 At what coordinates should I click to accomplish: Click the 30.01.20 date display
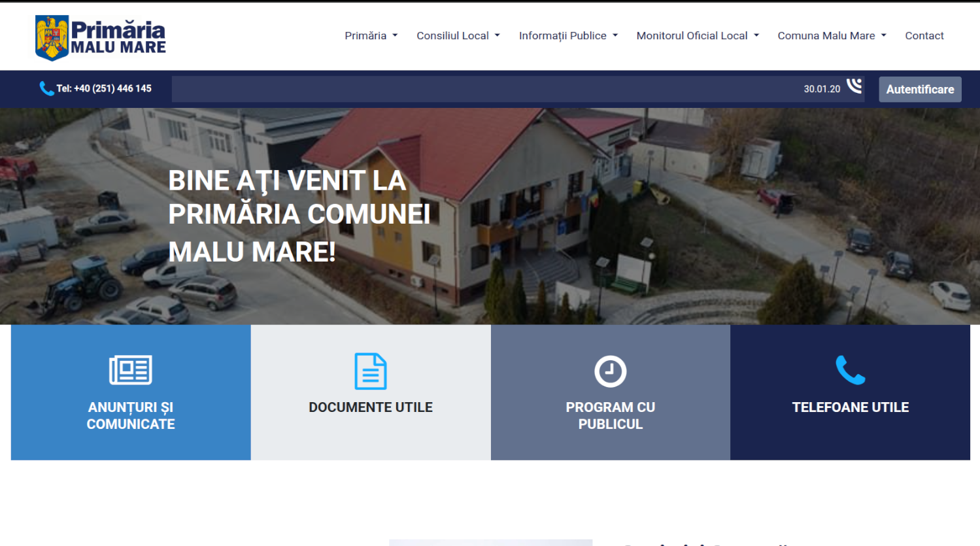pyautogui.click(x=822, y=89)
